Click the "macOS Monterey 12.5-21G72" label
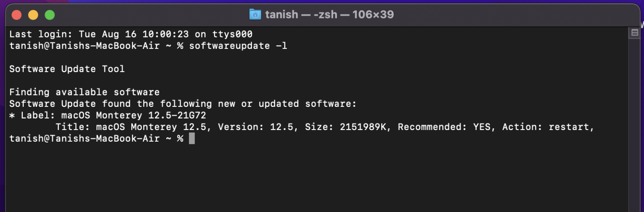The image size is (644, 212). click(134, 115)
